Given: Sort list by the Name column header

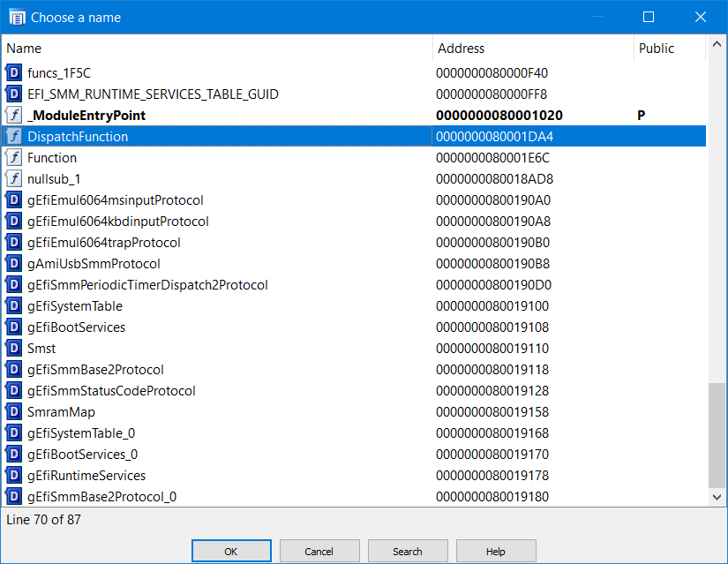Looking at the screenshot, I should click(x=217, y=49).
